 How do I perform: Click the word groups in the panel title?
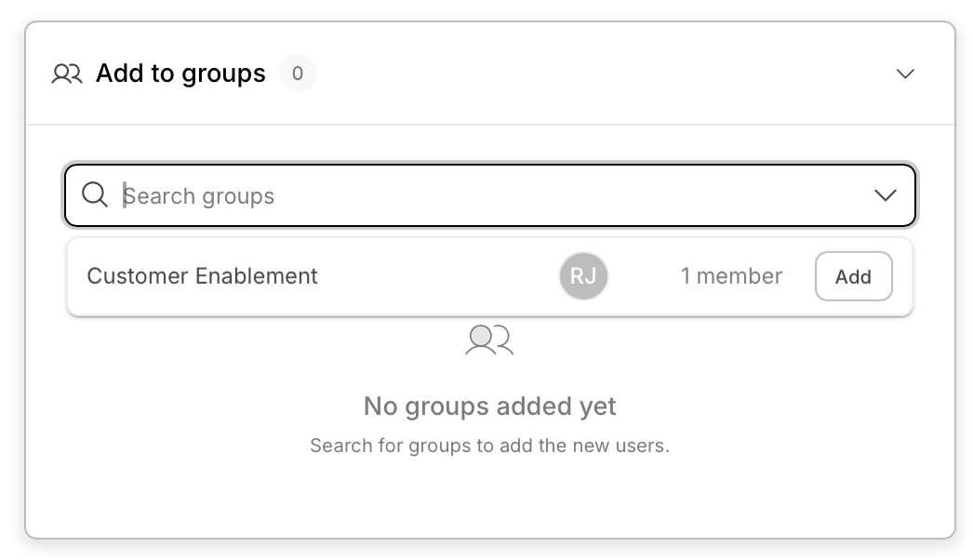[224, 74]
